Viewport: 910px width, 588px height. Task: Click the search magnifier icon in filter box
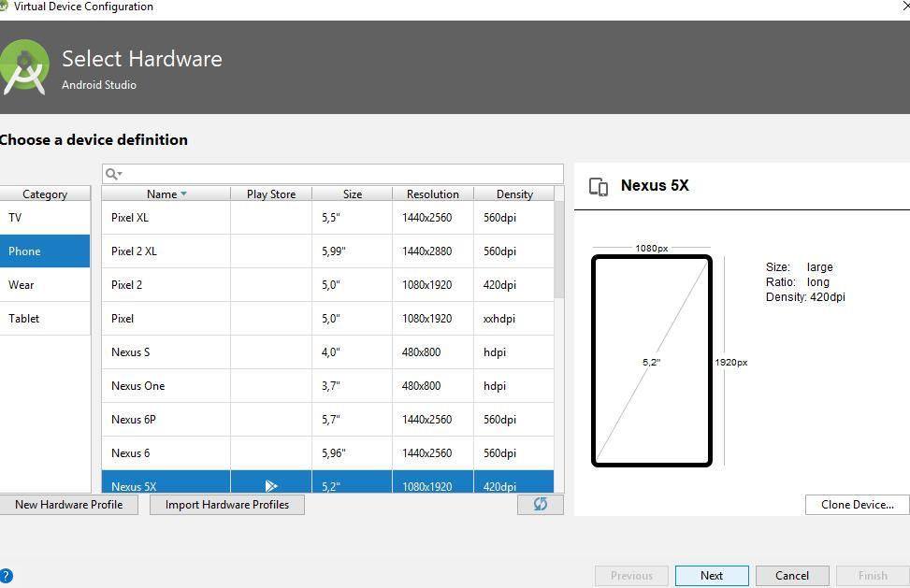[112, 174]
